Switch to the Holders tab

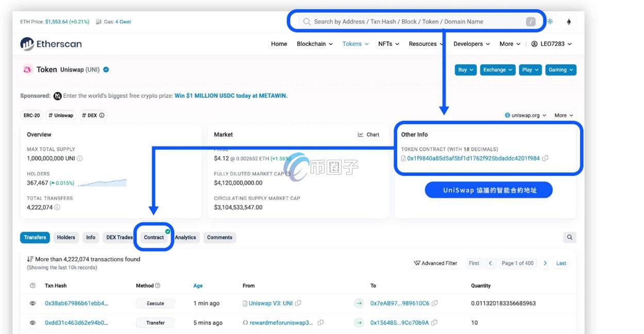66,237
